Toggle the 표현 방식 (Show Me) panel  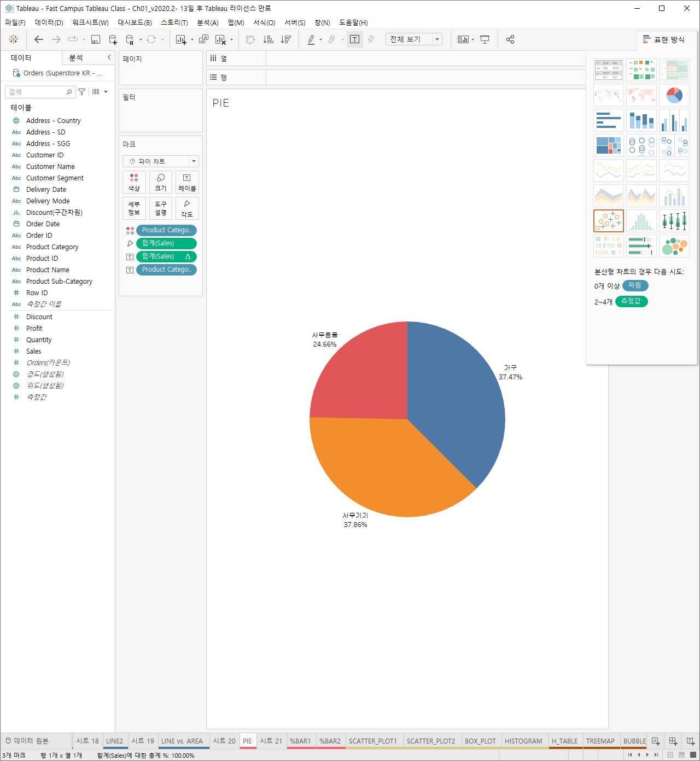tap(664, 39)
